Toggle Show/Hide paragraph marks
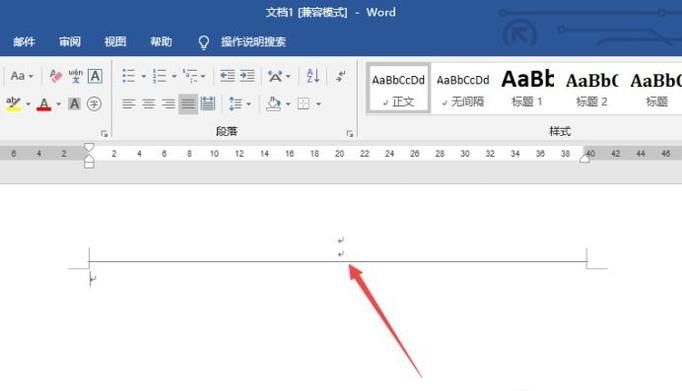Viewport: 682px width, 391px height. 341,76
